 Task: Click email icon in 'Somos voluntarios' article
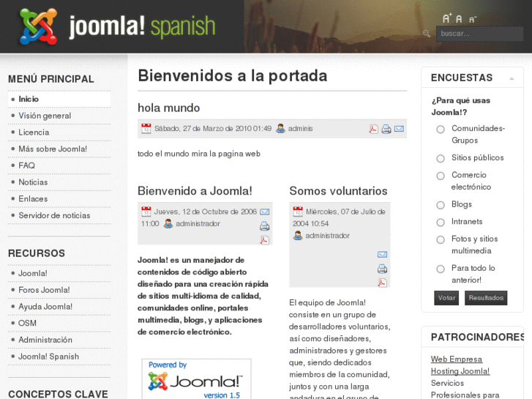tap(382, 254)
